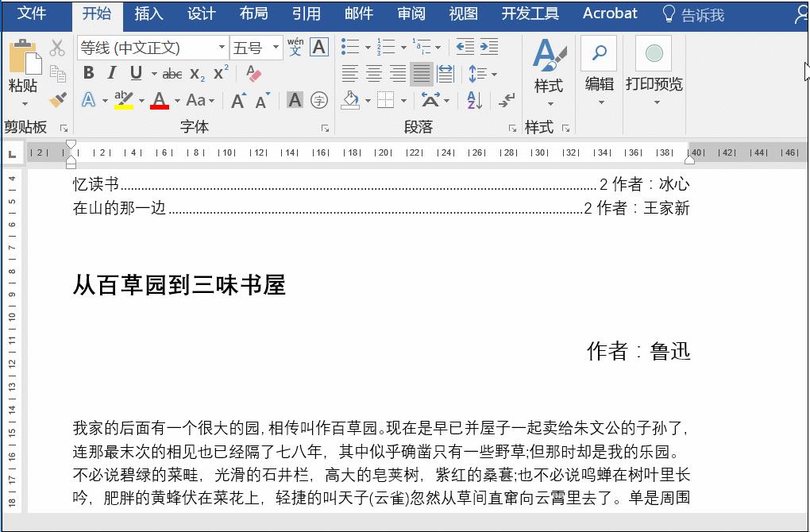This screenshot has height=532, width=810.
Task: Toggle italic formatting
Action: click(110, 73)
